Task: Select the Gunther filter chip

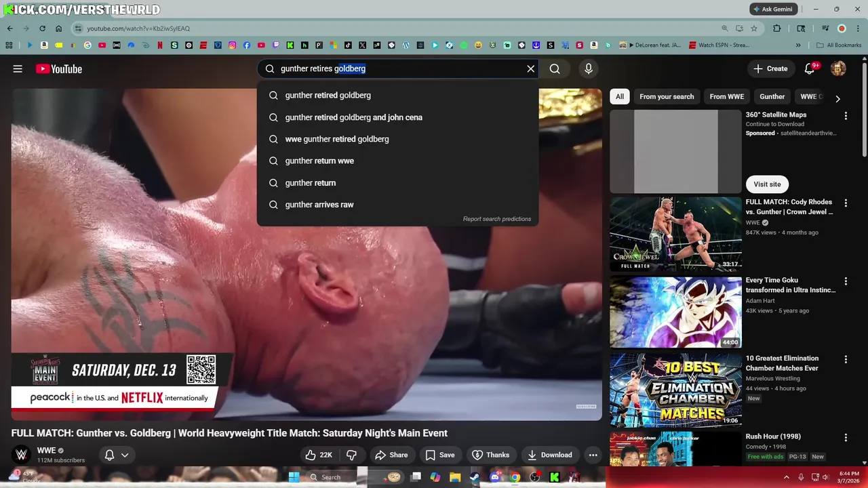Action: [x=772, y=97]
